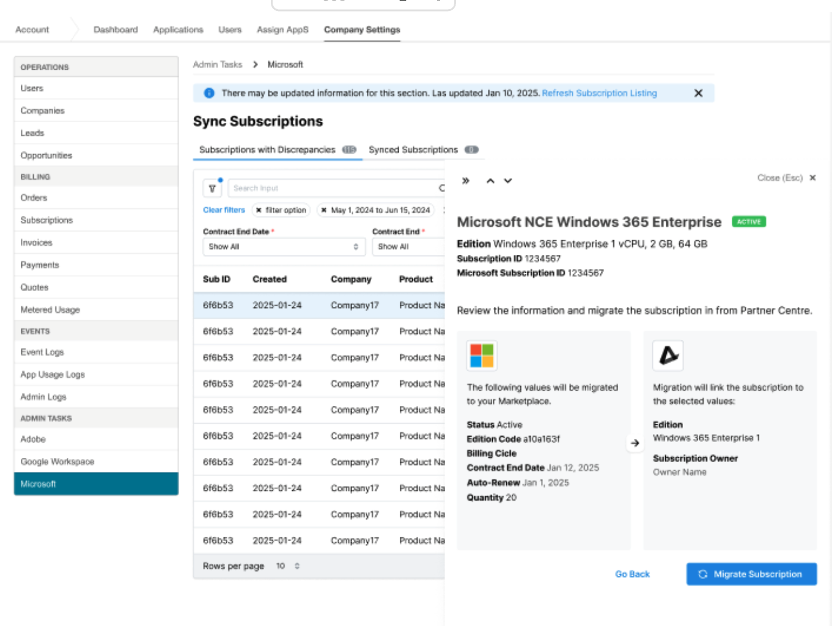Click into the Search input field
840x626 pixels.
[333, 188]
